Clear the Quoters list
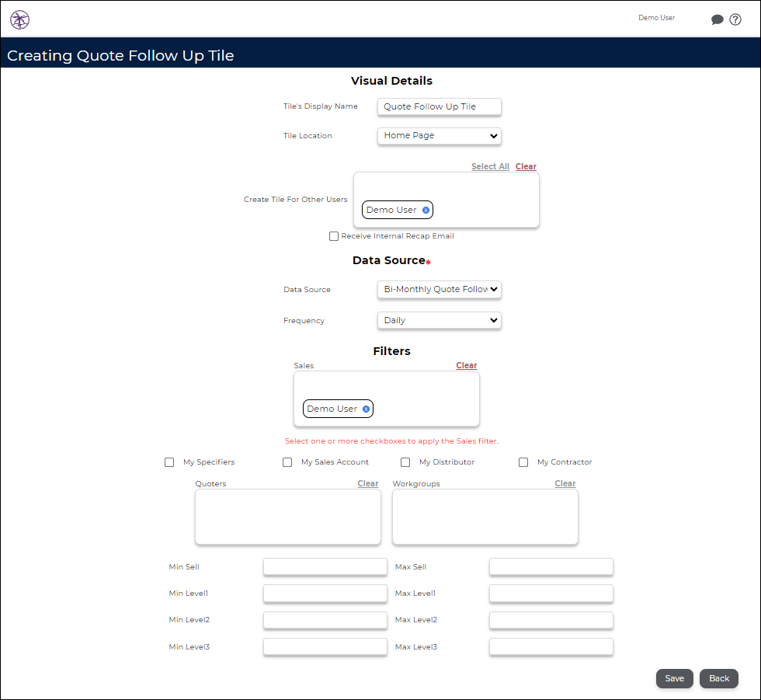Screen dimensions: 761x700 (367, 483)
